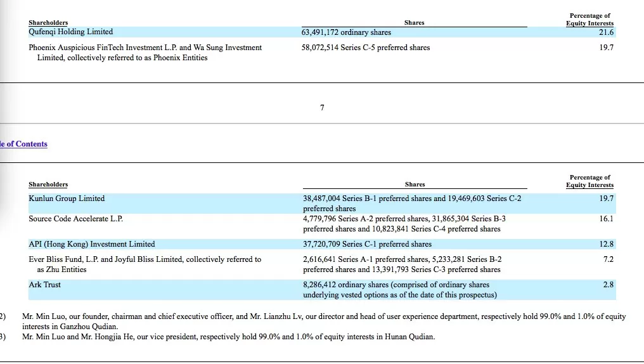Image resolution: width=644 pixels, height=364 pixels.
Task: Click lower Percentage of Equity Interests header
Action: coord(589,181)
